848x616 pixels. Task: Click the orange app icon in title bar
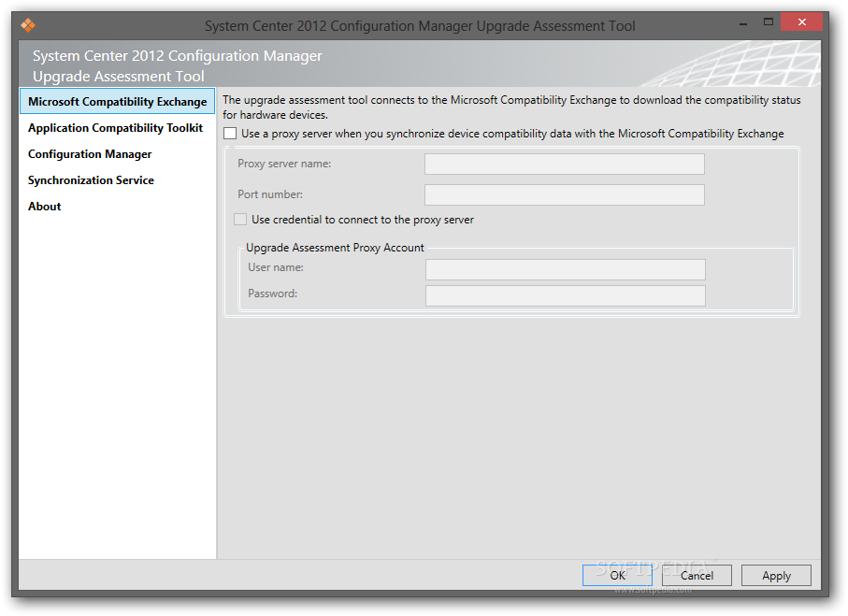click(28, 25)
